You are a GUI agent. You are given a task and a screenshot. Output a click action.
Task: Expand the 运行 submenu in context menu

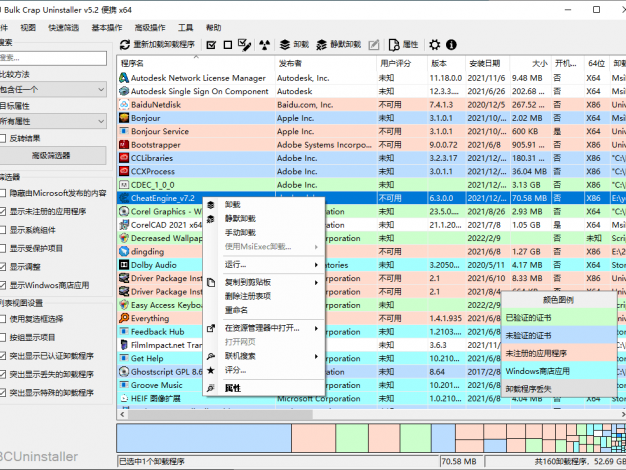316,265
